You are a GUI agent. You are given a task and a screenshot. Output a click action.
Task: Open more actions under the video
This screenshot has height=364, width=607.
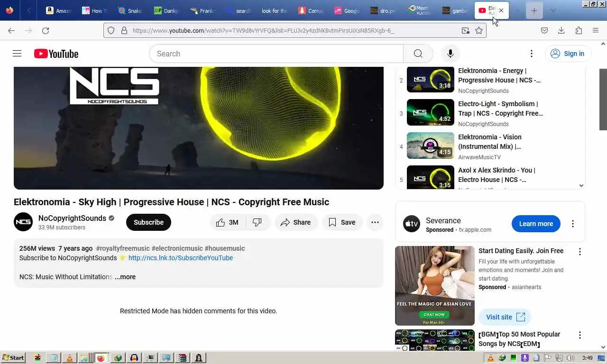pos(375,222)
